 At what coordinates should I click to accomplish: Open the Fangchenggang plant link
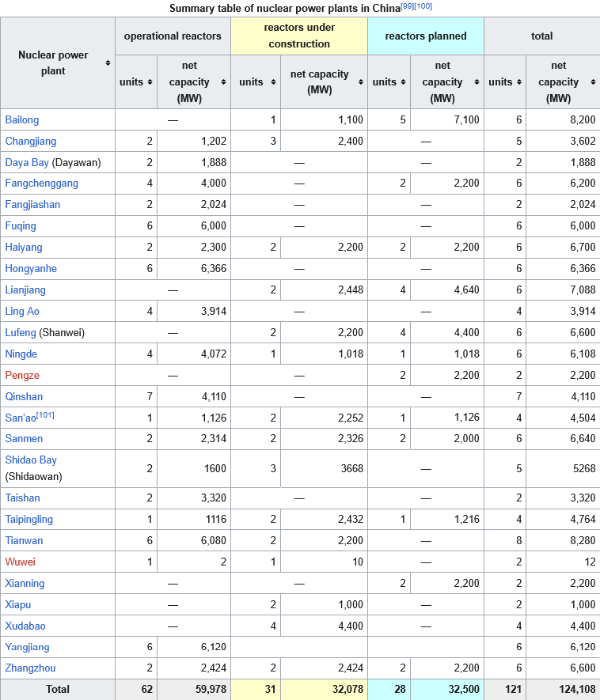pyautogui.click(x=41, y=183)
